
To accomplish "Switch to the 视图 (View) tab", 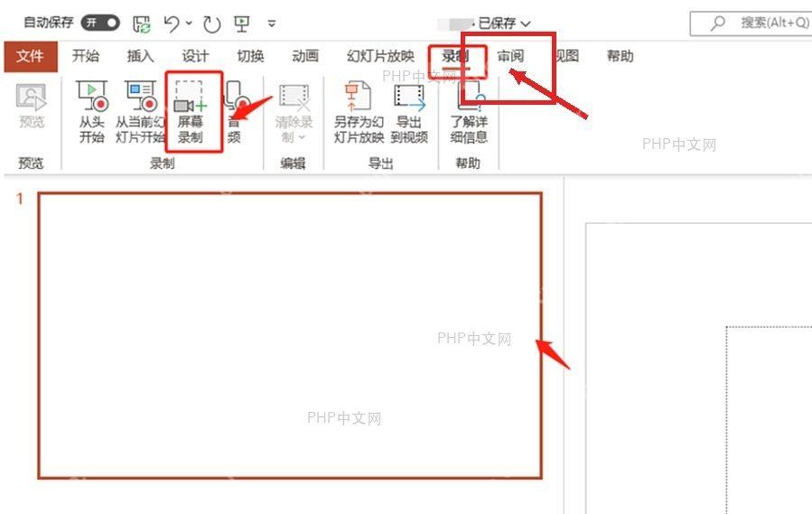I will pyautogui.click(x=566, y=56).
